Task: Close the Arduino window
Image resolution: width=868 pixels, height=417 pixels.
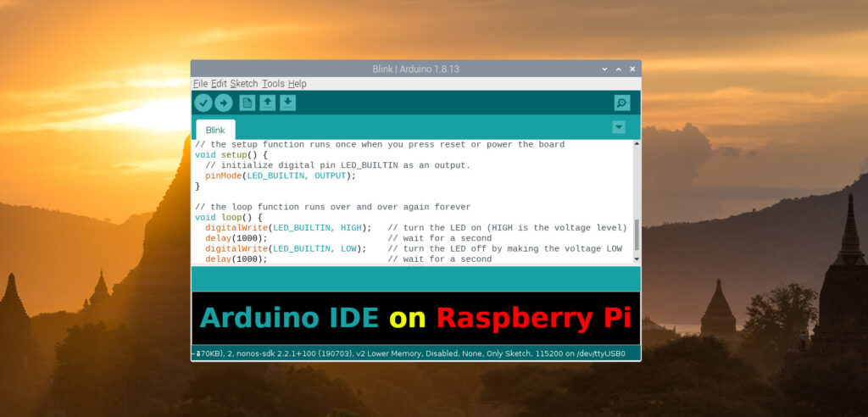Action: point(632,69)
